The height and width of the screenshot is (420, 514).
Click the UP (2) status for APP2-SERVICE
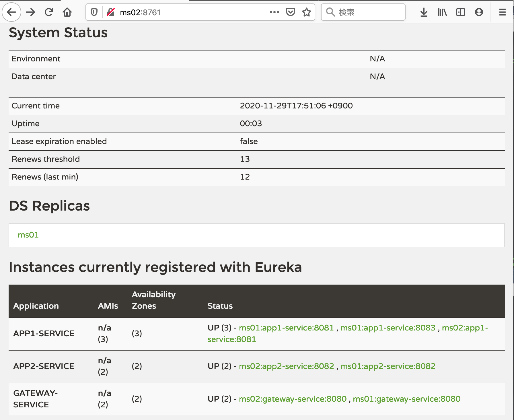coord(219,366)
